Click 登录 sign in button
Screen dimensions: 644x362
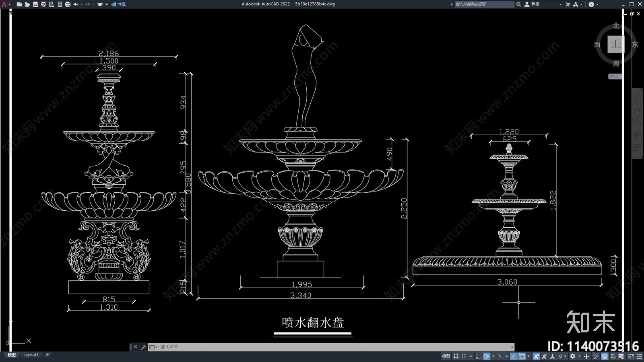[532, 4]
